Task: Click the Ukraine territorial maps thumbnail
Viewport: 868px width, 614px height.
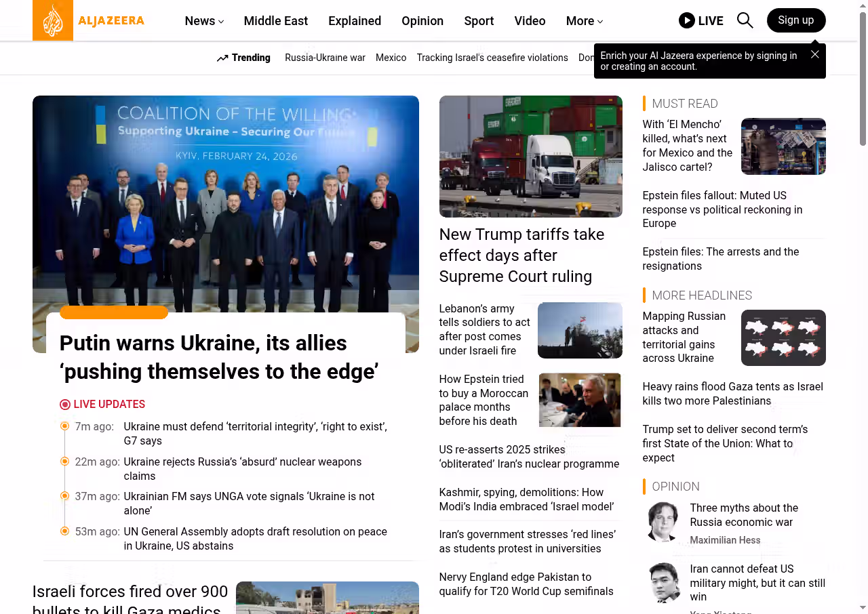Action: click(783, 337)
